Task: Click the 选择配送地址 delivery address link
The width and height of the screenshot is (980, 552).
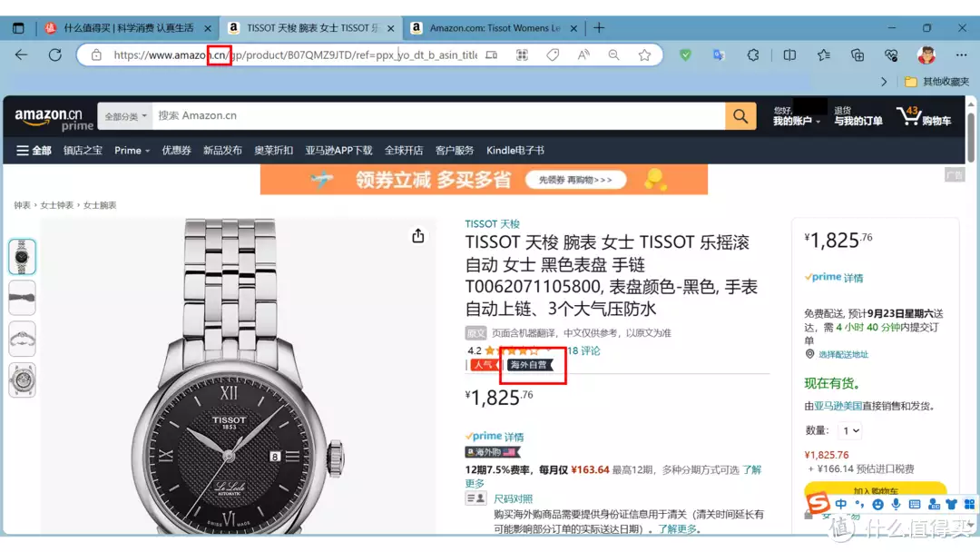Action: tap(843, 354)
